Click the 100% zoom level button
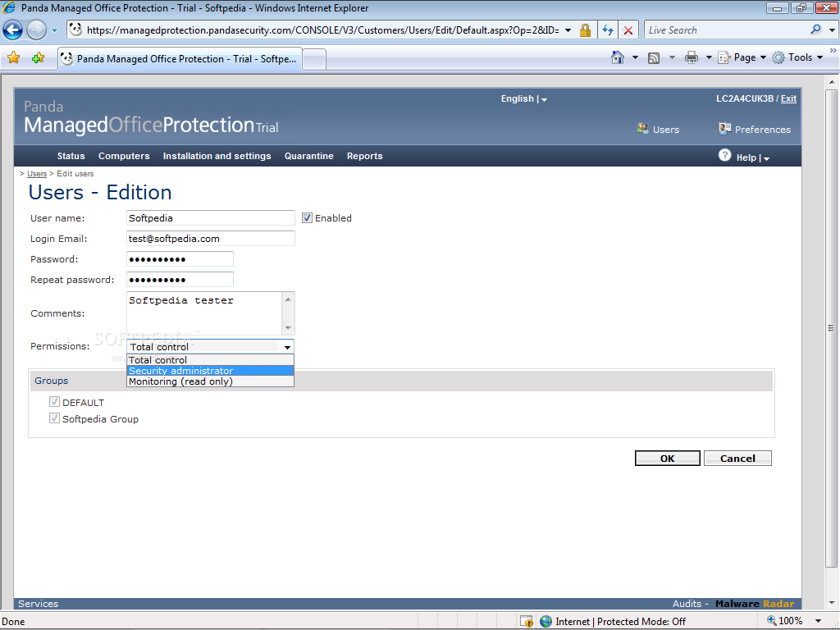This screenshot has height=630, width=840. click(x=785, y=621)
